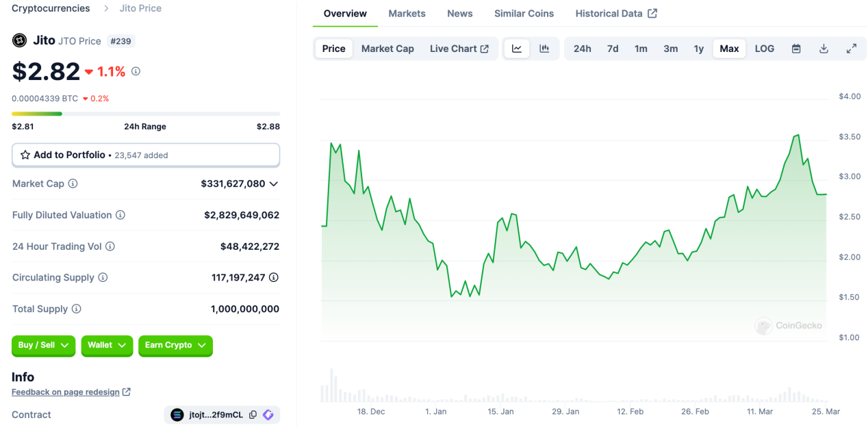The height and width of the screenshot is (427, 868).
Task: Select the line chart view icon
Action: [517, 49]
